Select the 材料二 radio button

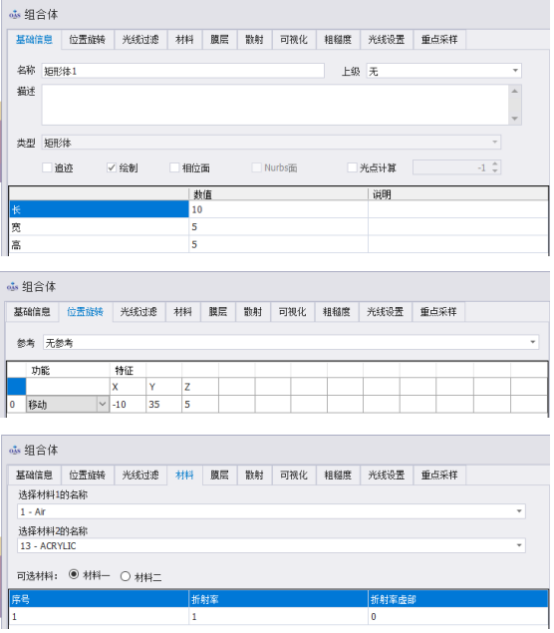(125, 576)
